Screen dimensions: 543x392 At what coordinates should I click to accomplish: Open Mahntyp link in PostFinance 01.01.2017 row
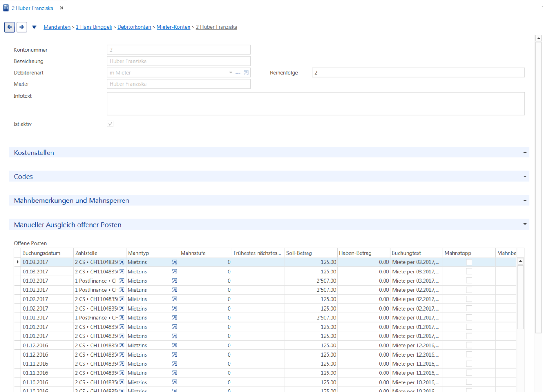click(x=174, y=318)
